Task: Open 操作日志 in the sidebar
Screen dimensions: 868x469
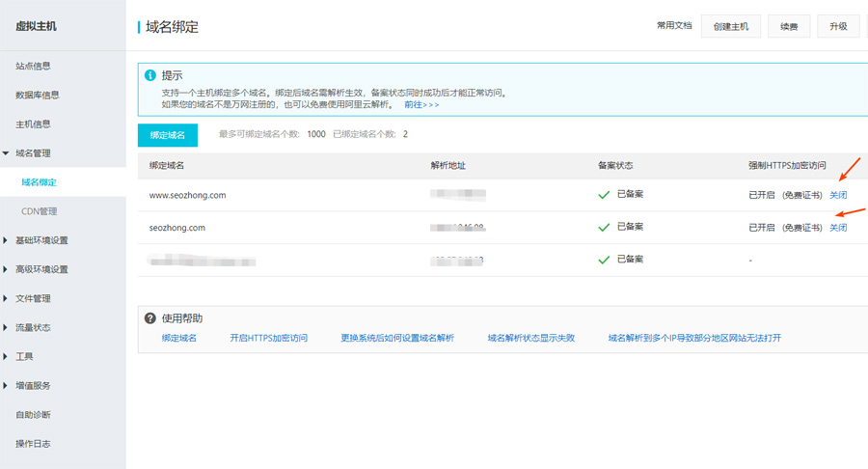Action: [x=33, y=444]
